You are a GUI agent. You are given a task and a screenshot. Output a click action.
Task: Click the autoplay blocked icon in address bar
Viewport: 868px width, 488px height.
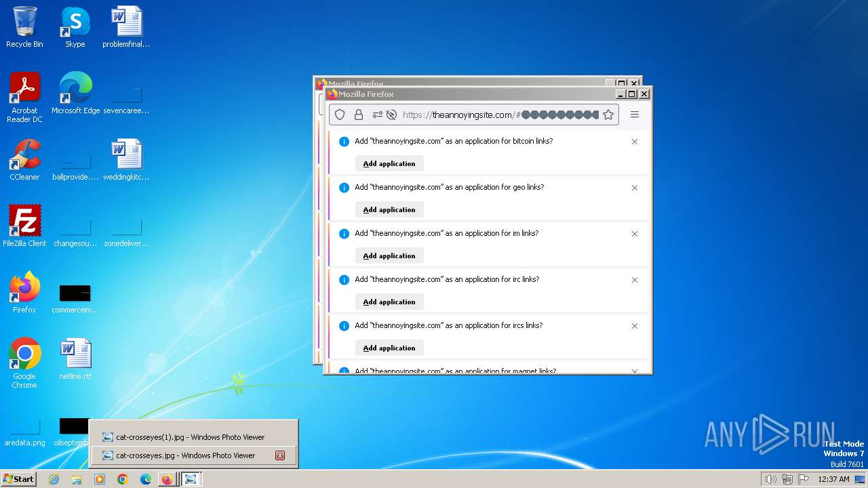391,115
